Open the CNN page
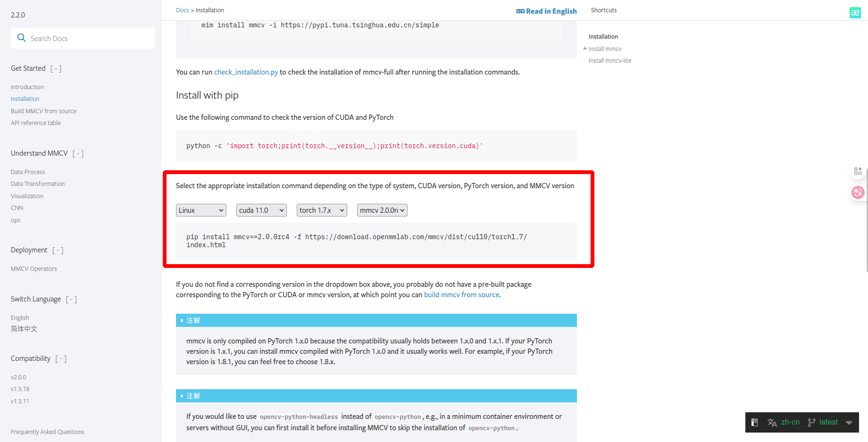Viewport: 868px width, 442px height. pos(17,208)
